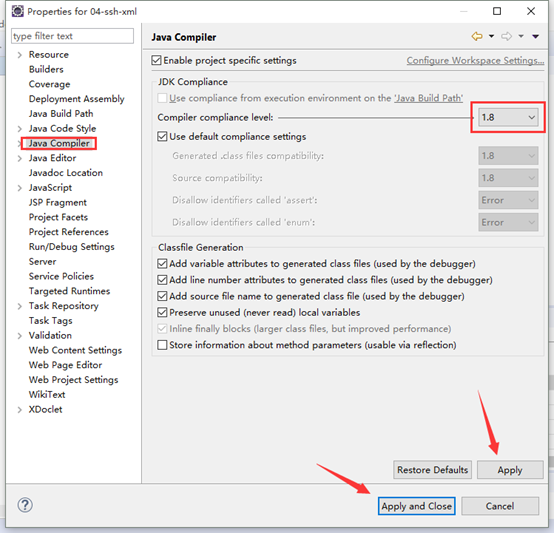Screen dimensions: 554x533
Task: Open Generated .class files compatibility dropdown
Action: [508, 156]
